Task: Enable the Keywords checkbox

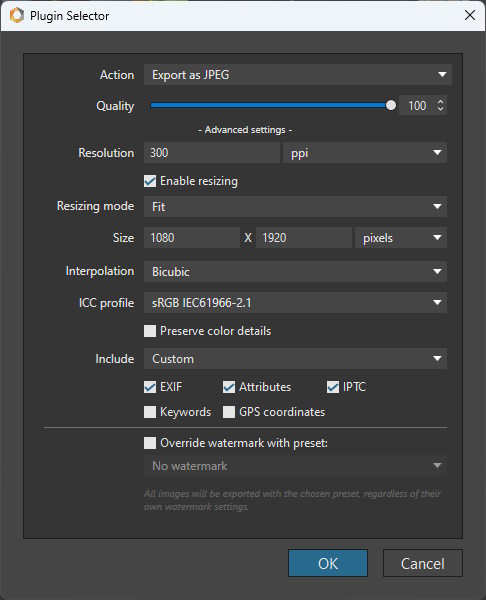Action: tap(150, 412)
